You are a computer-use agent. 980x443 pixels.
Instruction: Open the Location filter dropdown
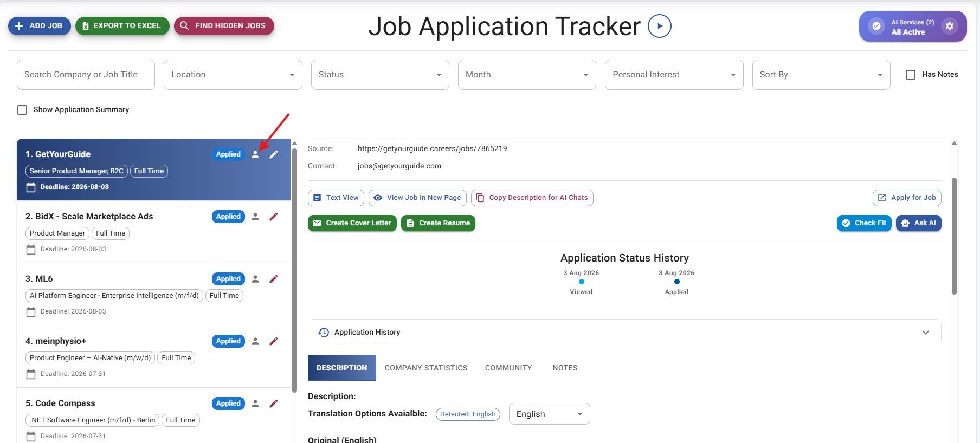(233, 75)
